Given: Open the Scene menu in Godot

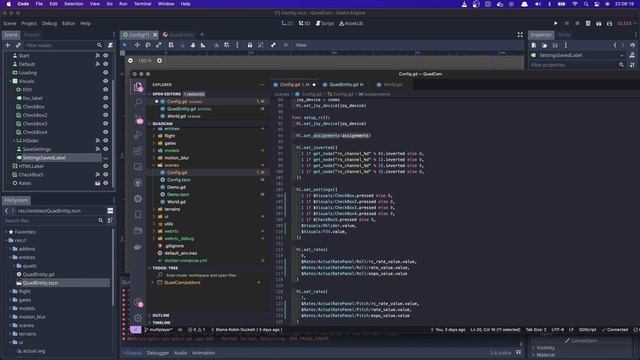Looking at the screenshot, I should point(10,24).
